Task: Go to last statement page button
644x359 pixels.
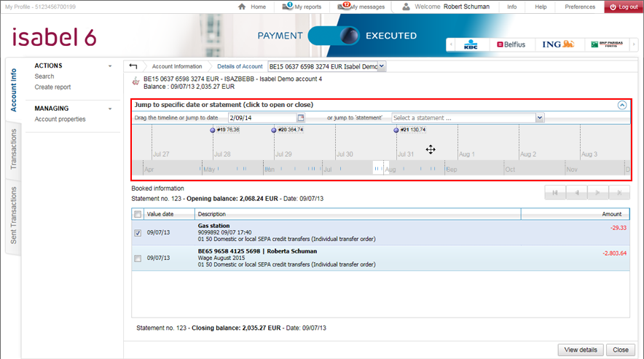Action: coord(619,192)
